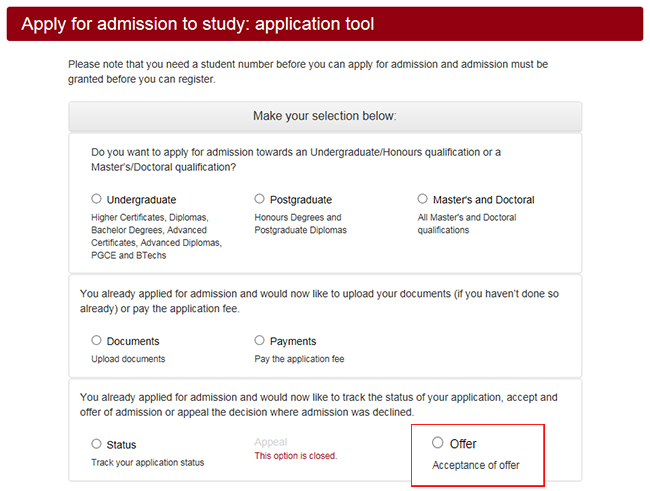This screenshot has height=491, width=650.
Task: Click the student number note paragraph
Action: tap(308, 72)
